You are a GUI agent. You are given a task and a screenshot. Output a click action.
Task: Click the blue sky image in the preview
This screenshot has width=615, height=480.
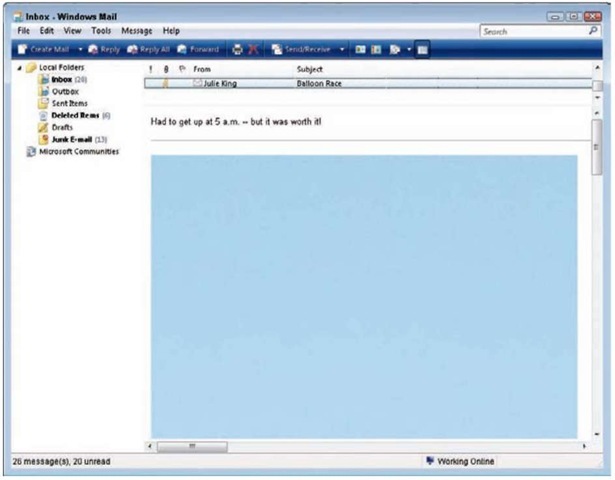(364, 296)
